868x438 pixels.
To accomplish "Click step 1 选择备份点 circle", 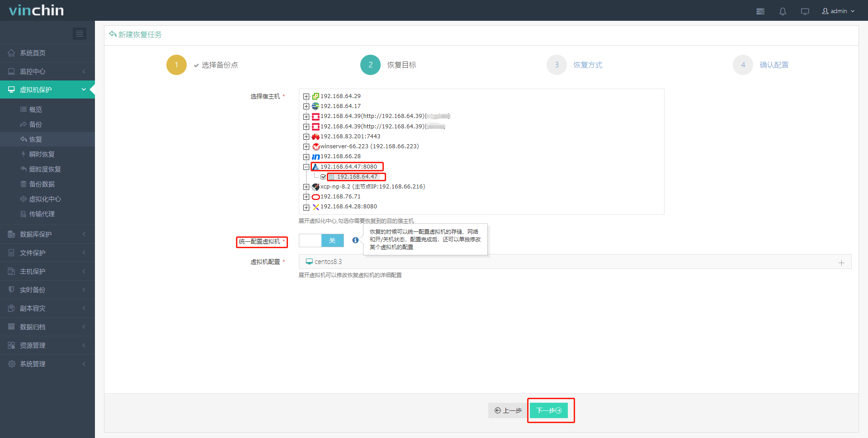I will coord(176,65).
